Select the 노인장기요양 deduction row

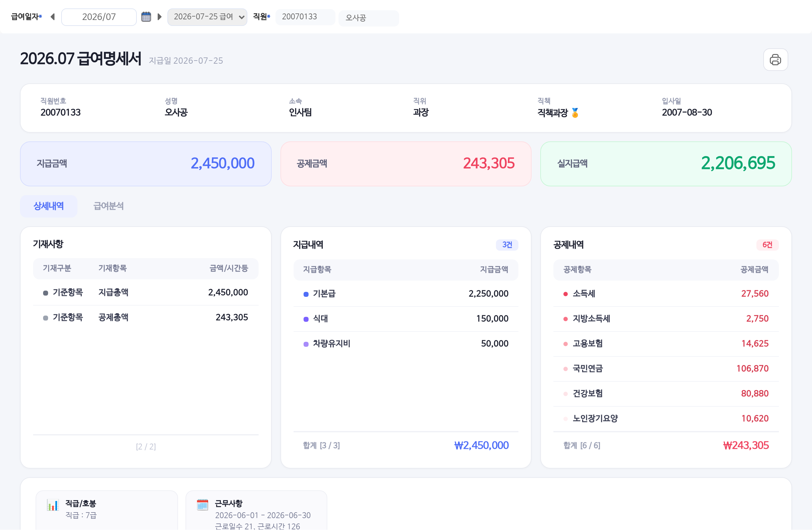click(666, 418)
